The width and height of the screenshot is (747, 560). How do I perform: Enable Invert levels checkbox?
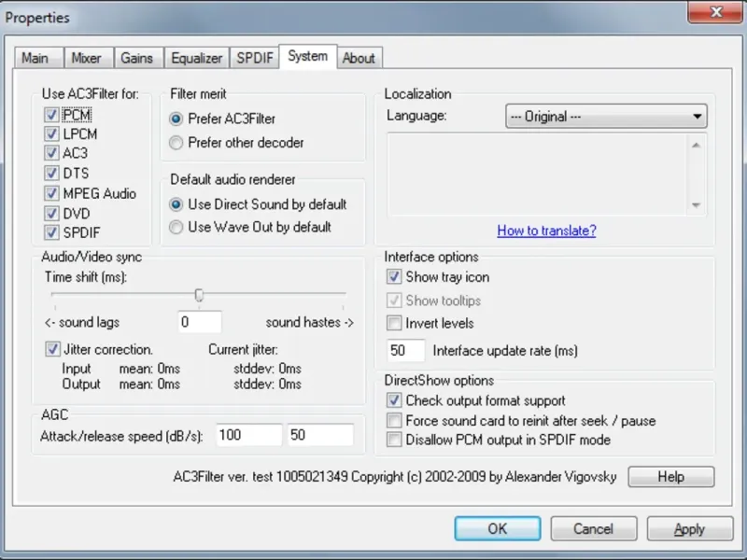394,323
